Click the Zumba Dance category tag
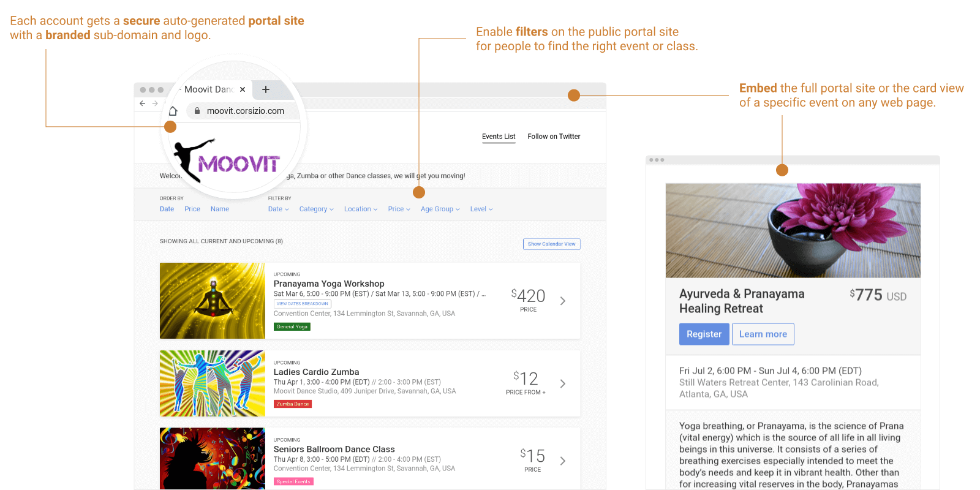This screenshot has width=980, height=490. click(x=293, y=404)
